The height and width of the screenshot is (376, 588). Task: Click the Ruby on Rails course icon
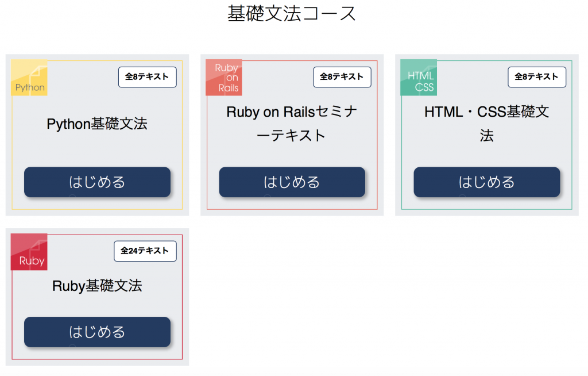point(224,78)
